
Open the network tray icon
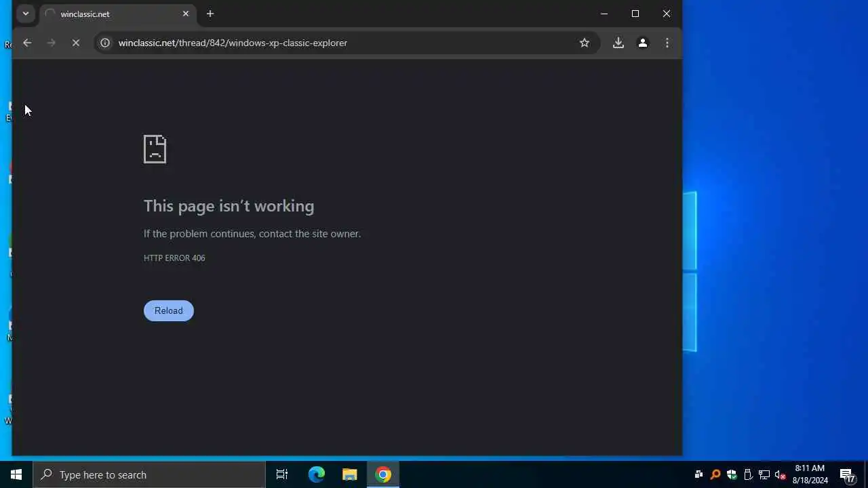coord(764,474)
